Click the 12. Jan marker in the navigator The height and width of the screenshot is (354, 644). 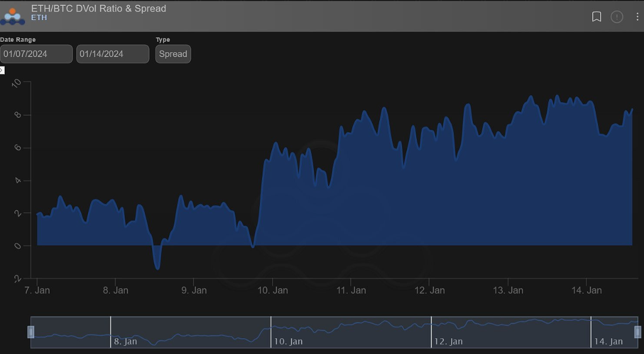(x=448, y=341)
